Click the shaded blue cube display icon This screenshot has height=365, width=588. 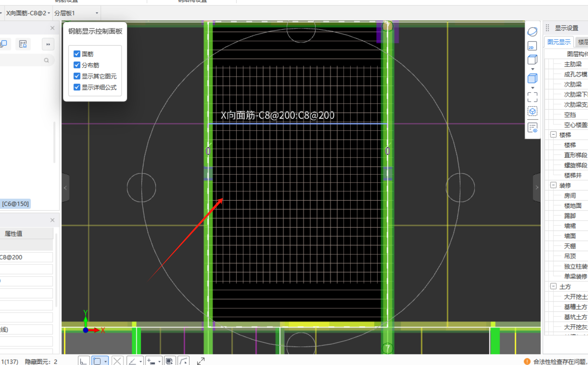click(x=532, y=78)
